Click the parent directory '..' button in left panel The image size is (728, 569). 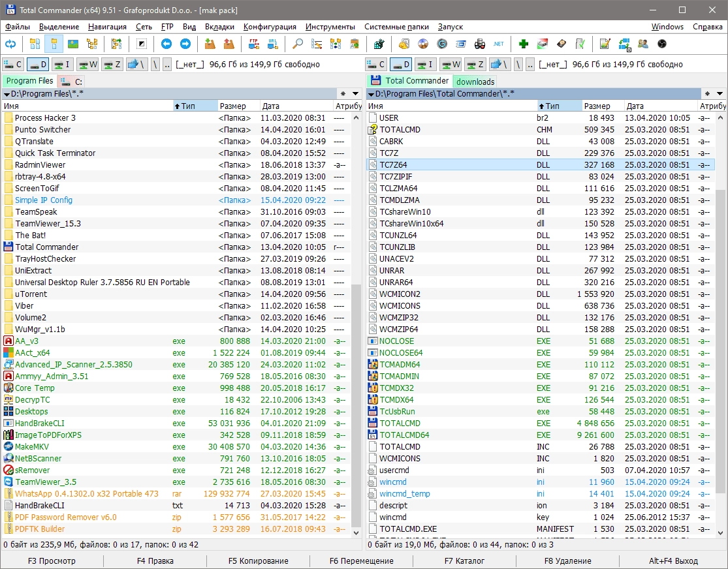click(x=167, y=64)
